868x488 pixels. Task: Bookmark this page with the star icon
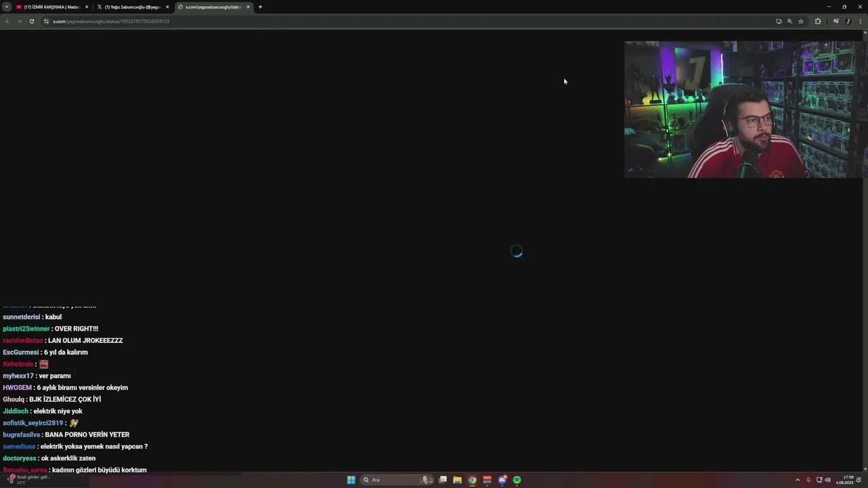801,21
